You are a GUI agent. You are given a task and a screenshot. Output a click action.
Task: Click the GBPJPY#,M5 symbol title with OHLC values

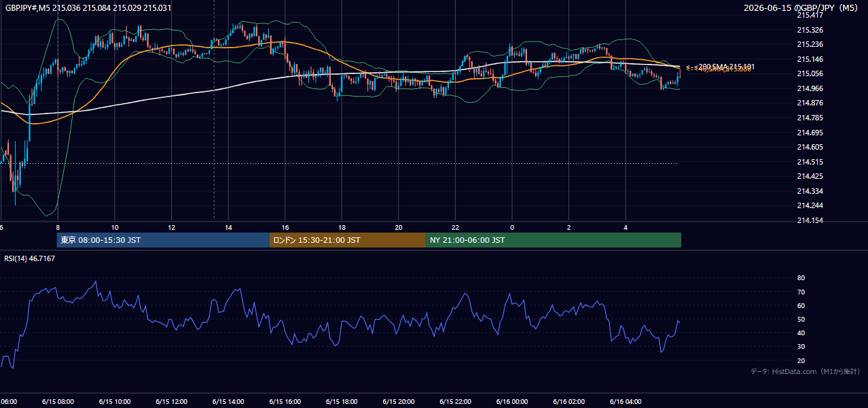88,7
